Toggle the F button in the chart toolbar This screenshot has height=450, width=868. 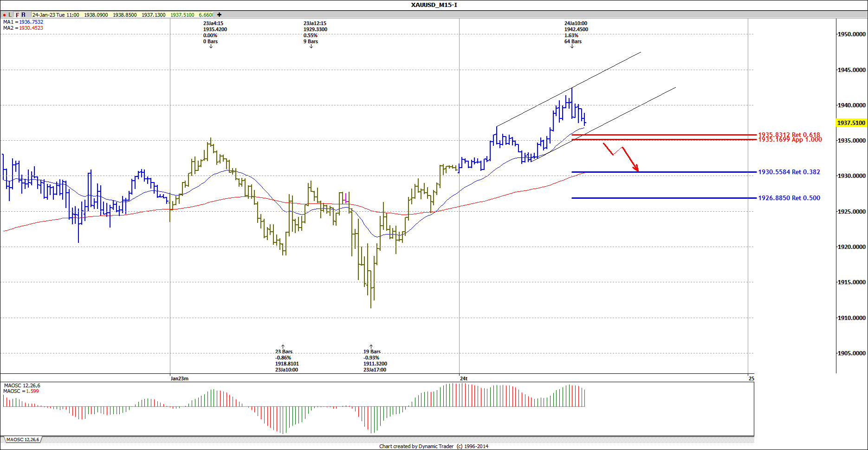(17, 15)
